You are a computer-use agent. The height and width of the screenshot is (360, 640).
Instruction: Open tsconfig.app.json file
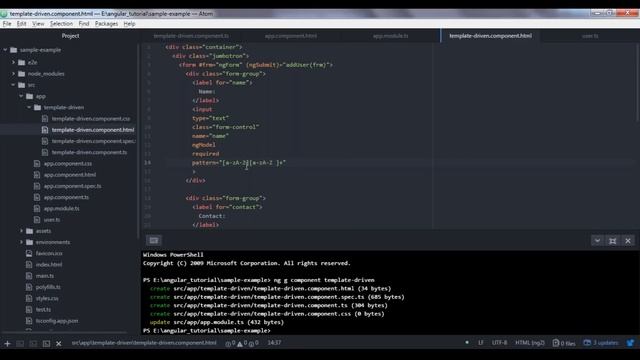(x=57, y=321)
